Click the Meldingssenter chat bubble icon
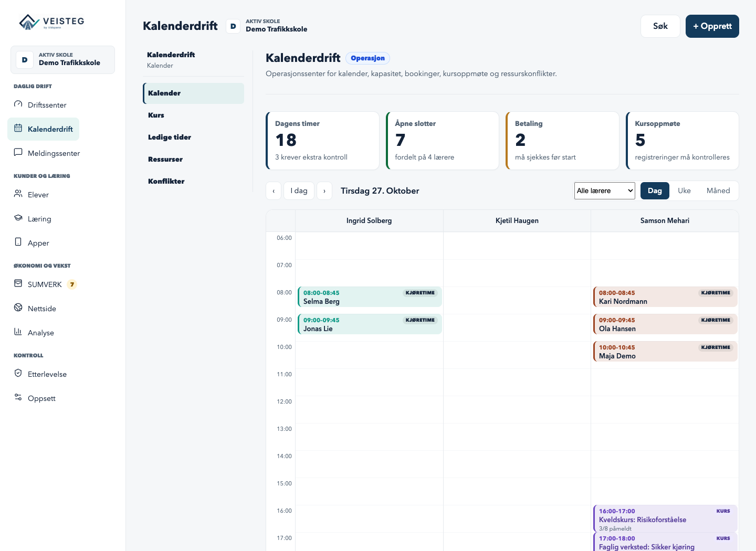This screenshot has height=551, width=756. click(18, 153)
